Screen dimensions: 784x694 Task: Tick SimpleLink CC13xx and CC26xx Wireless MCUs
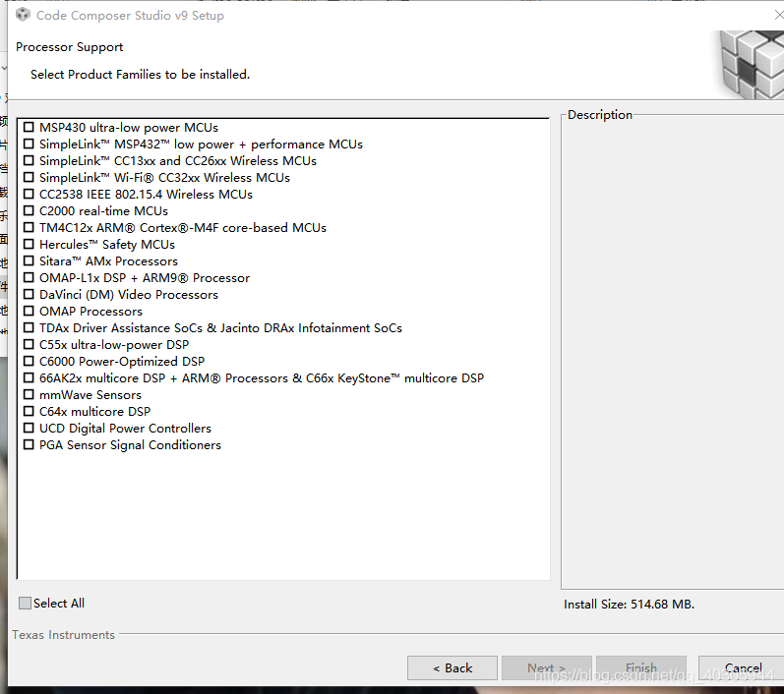(29, 161)
